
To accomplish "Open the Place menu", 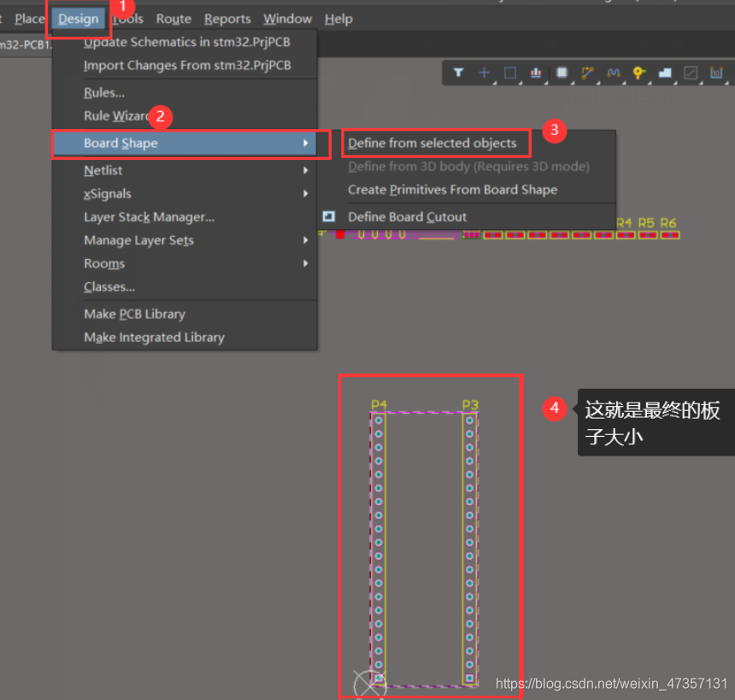I will click(x=30, y=19).
